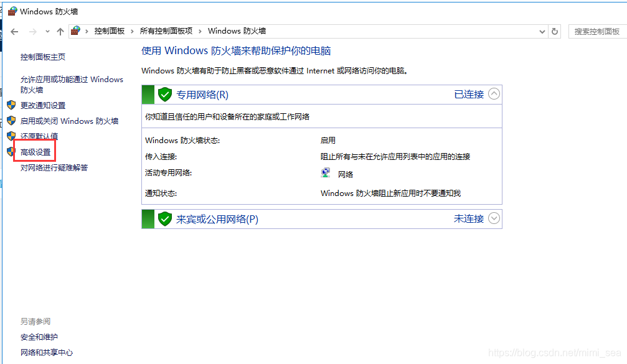
Task: Click the 使用 Windows 防火墙来帮助保护你的电脑 heading
Action: click(236, 51)
